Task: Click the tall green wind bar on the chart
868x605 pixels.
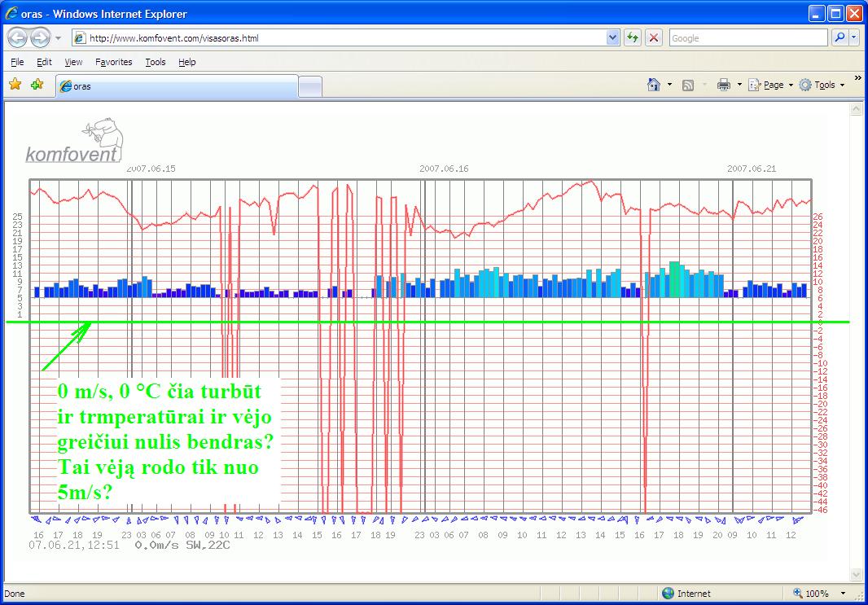Action: pyautogui.click(x=674, y=279)
